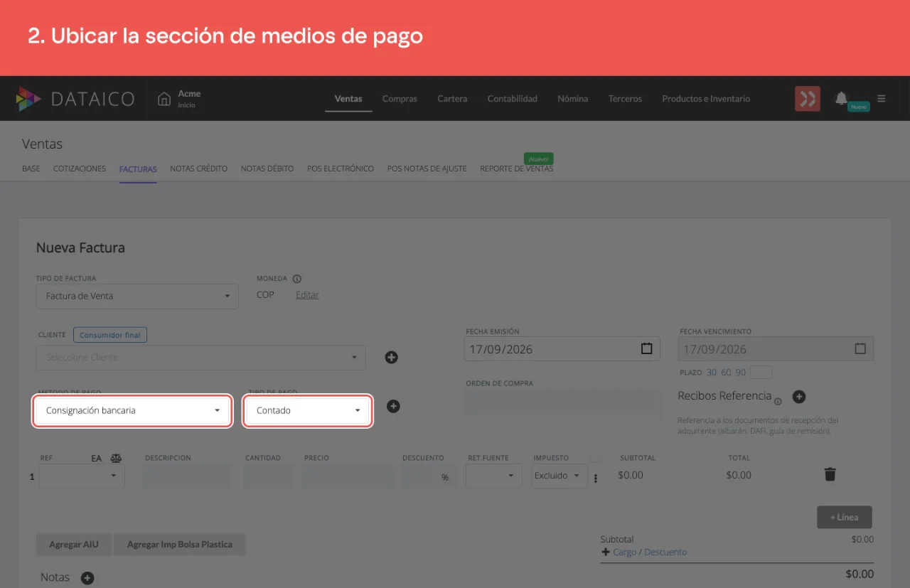
Task: Open the notifications bell
Action: [x=841, y=98]
